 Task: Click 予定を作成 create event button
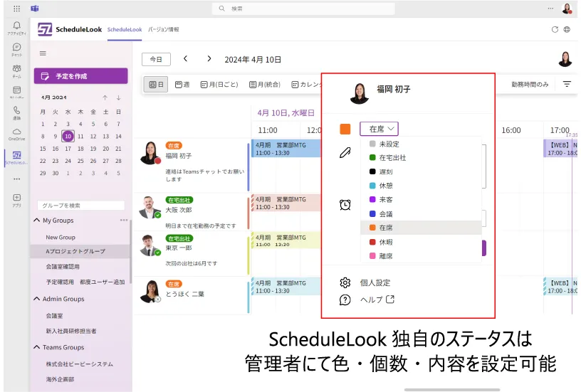[80, 76]
